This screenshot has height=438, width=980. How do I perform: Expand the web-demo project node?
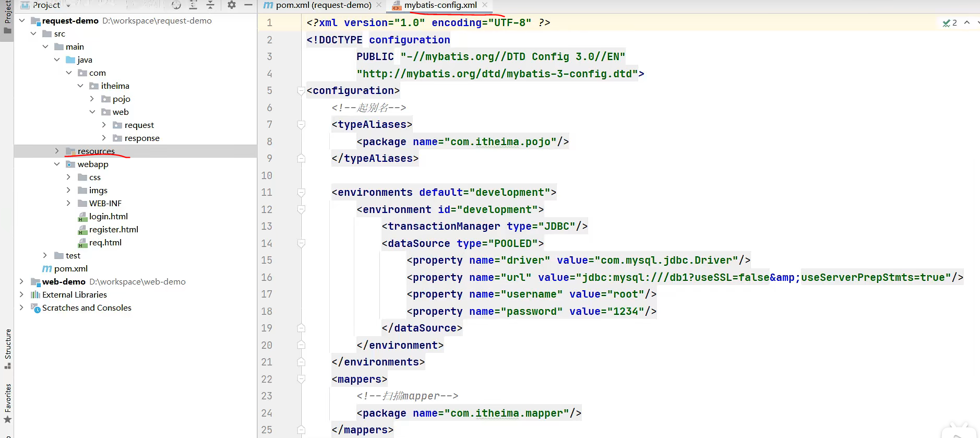[22, 281]
